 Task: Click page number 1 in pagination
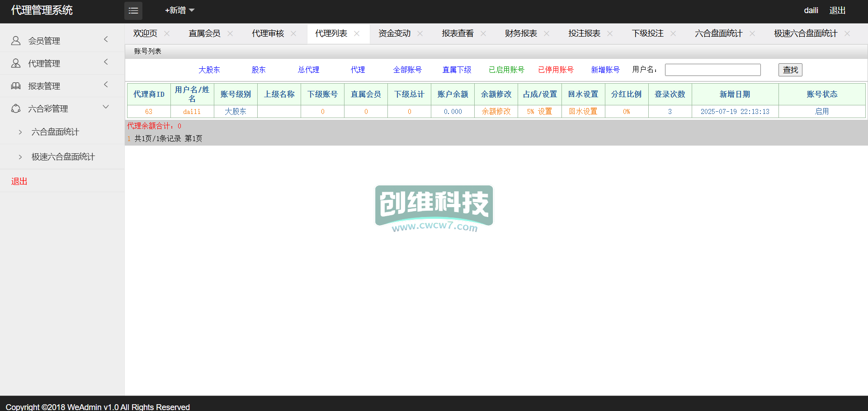click(x=129, y=138)
